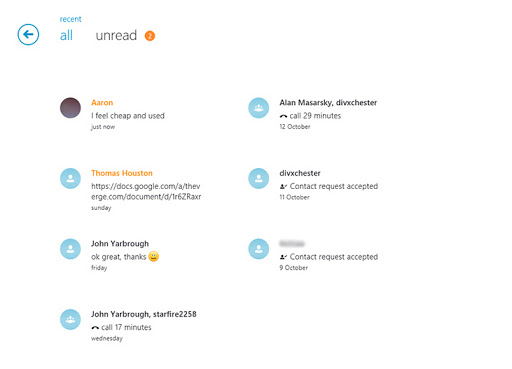This screenshot has height=369, width=512.
Task: Select divxchester's 'Contact request accepted' entry
Action: (x=329, y=186)
